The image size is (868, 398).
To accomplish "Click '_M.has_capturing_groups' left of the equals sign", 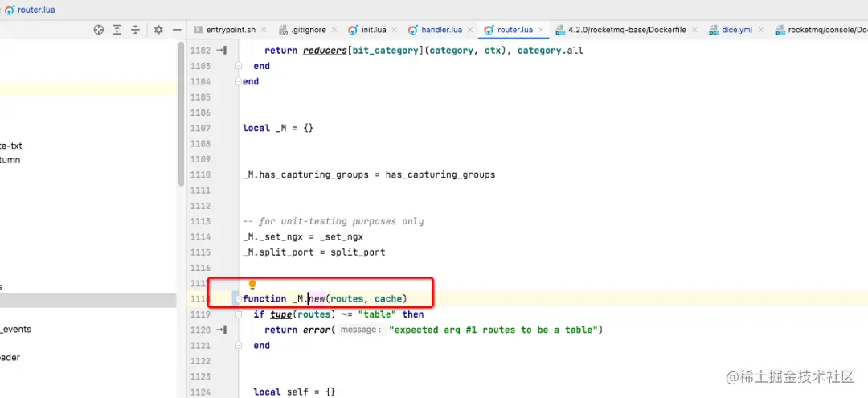I will coord(306,175).
